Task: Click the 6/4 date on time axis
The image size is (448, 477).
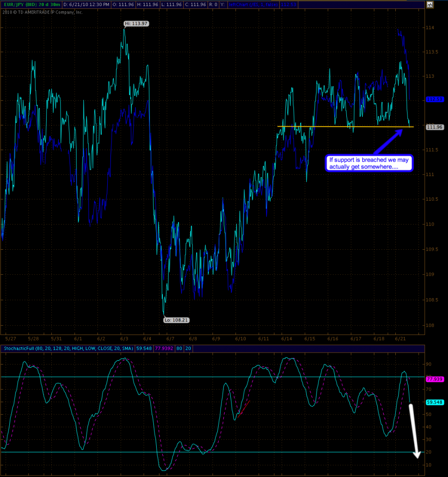Action: pos(148,339)
